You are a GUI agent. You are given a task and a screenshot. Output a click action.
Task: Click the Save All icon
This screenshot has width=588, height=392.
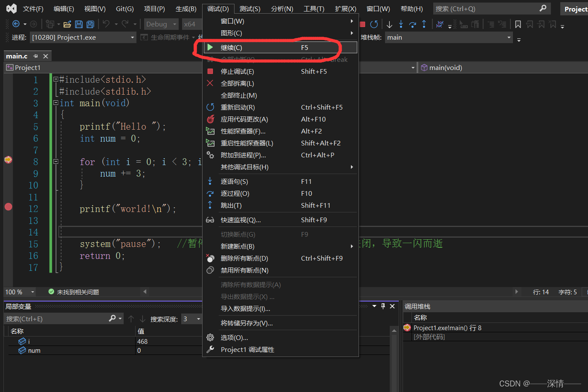point(90,24)
